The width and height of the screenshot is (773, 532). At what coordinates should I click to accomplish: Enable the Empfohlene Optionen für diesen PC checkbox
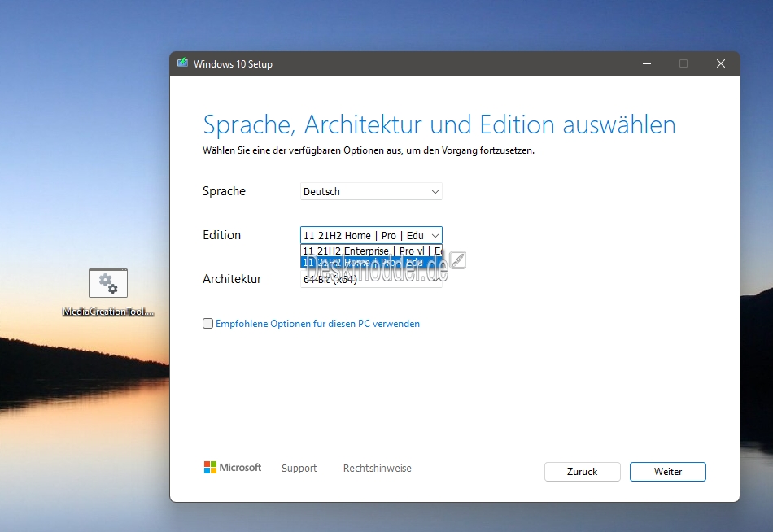[208, 324]
